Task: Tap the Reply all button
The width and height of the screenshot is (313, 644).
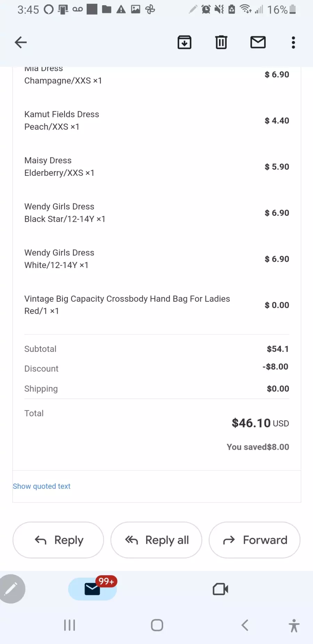Action: click(156, 540)
